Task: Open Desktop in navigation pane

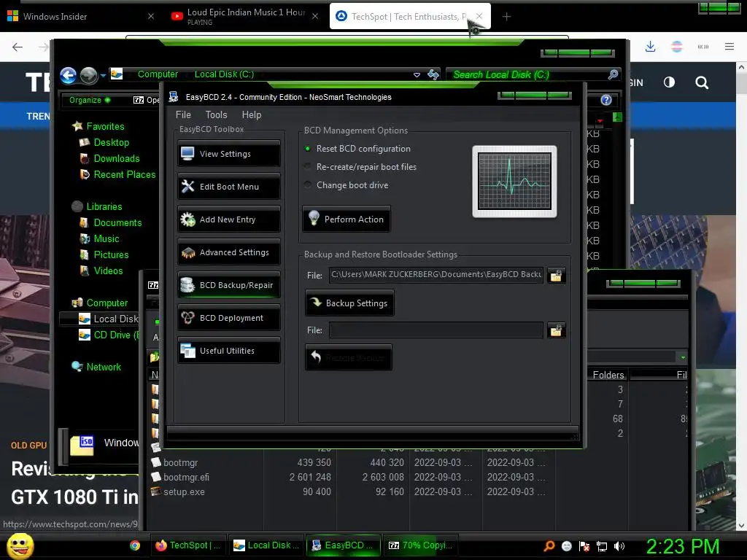Action: 104,142
